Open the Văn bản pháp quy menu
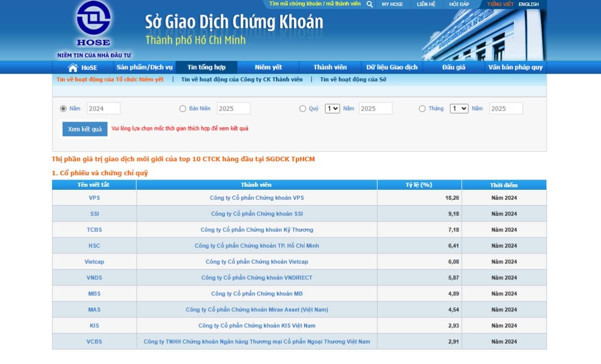 tap(515, 68)
